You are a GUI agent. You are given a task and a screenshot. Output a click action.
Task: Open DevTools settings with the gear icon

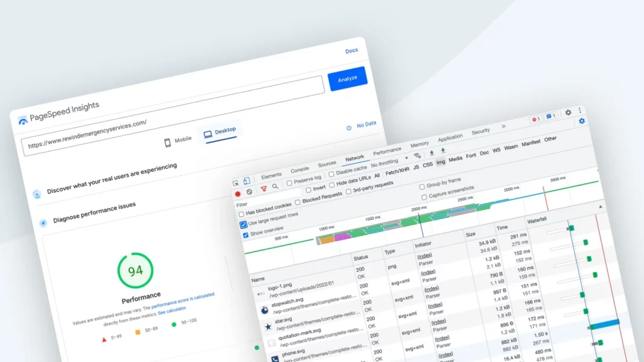[569, 112]
